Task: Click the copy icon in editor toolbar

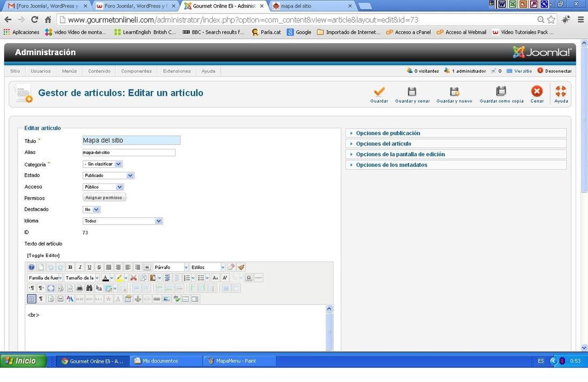Action: 143,278
